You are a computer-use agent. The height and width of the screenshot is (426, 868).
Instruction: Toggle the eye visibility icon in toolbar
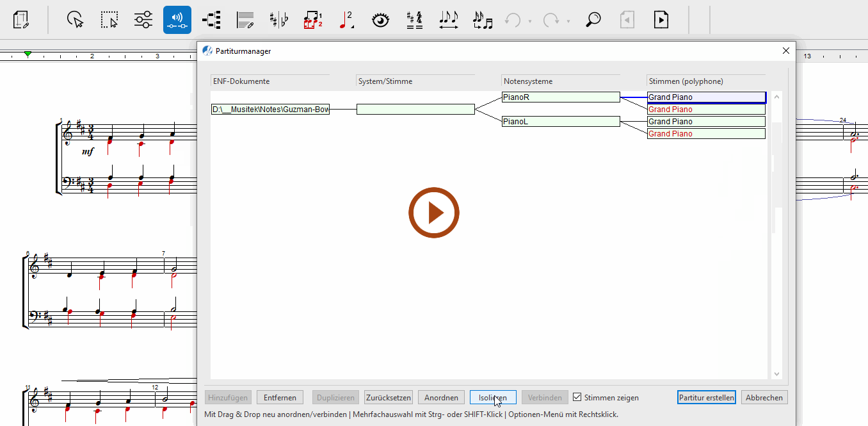[381, 20]
